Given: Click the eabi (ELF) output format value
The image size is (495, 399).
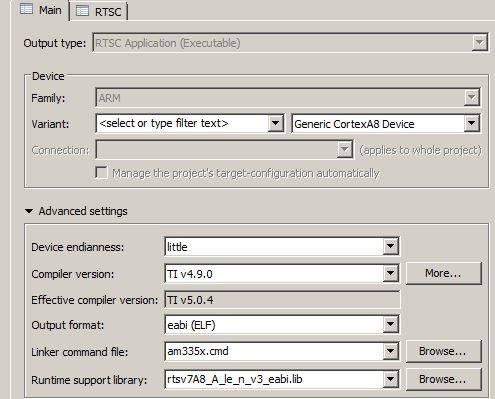Looking at the screenshot, I should (191, 325).
